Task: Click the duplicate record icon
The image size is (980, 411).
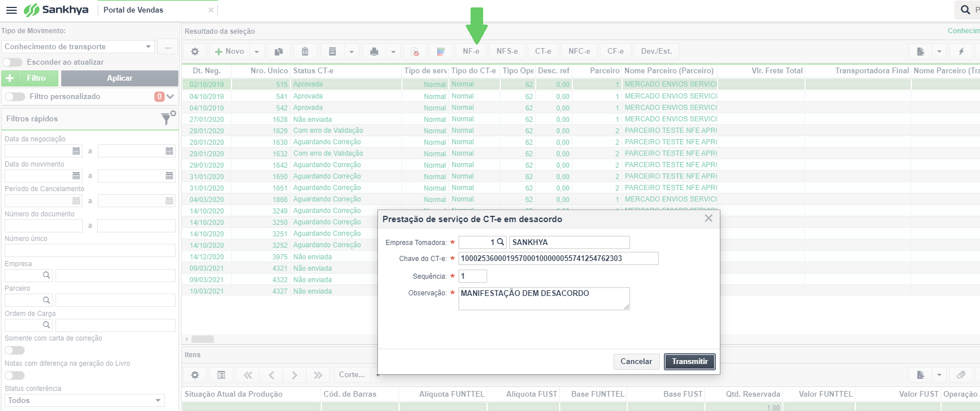Action: click(278, 52)
